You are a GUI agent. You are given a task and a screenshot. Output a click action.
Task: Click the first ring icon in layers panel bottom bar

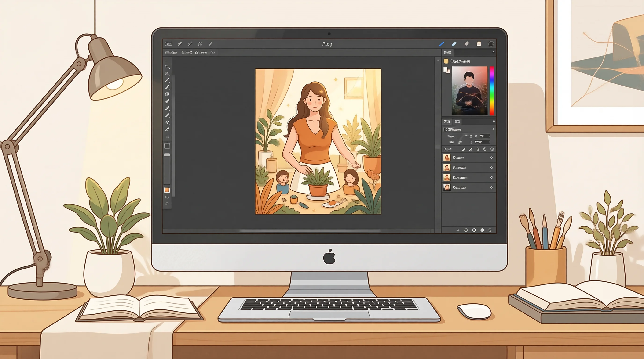(466, 230)
